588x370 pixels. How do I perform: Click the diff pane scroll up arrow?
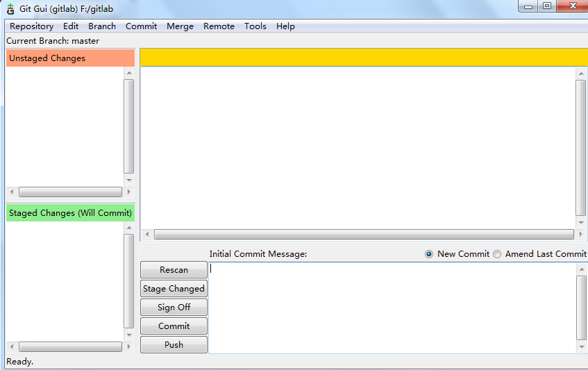(x=581, y=74)
